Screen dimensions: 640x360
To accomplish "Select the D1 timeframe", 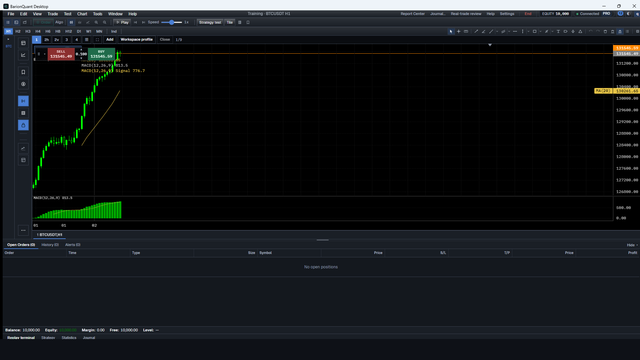I will click(79, 31).
